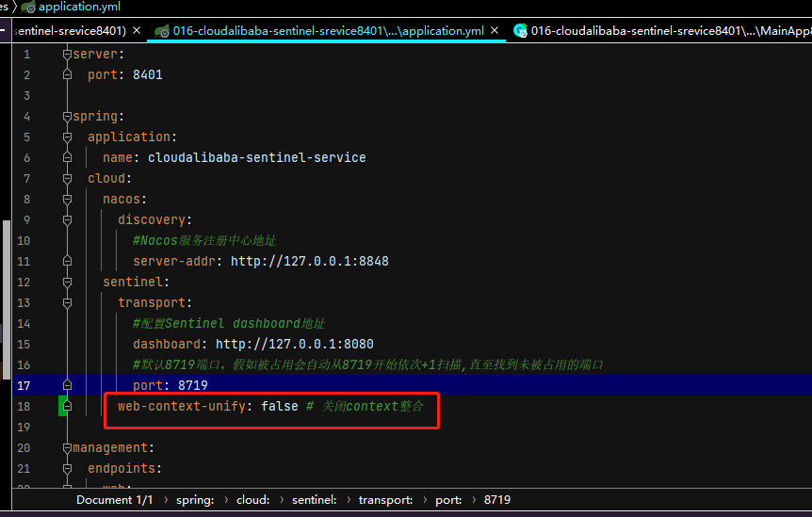Click 'spring:' in the bottom breadcrumb
This screenshot has width=812, height=517.
tap(195, 500)
